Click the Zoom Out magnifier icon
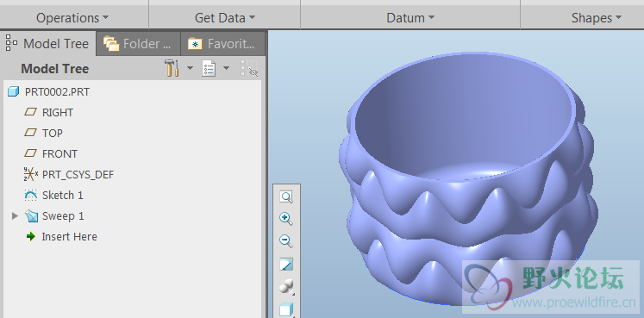Image resolution: width=644 pixels, height=318 pixels. [286, 240]
